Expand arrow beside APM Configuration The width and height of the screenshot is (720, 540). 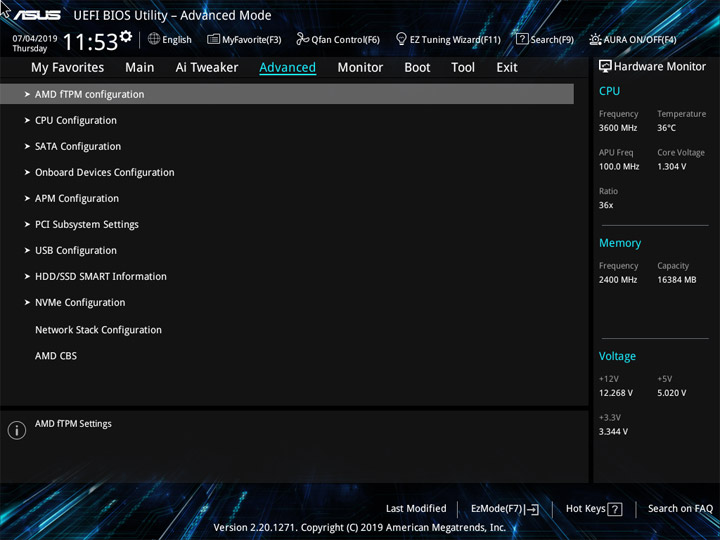[x=27, y=198]
